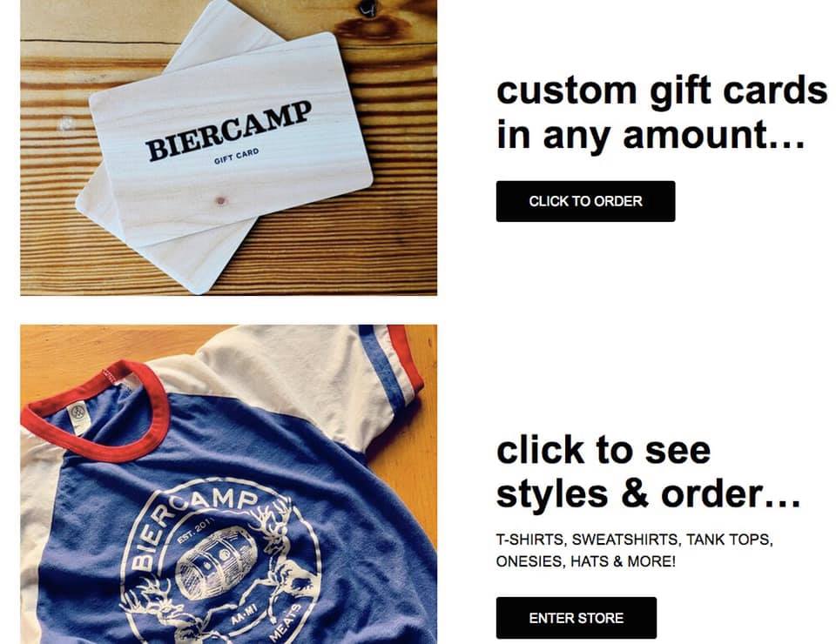The height and width of the screenshot is (644, 836).
Task: Click the white size tag inside the collar
Action: (x=78, y=417)
